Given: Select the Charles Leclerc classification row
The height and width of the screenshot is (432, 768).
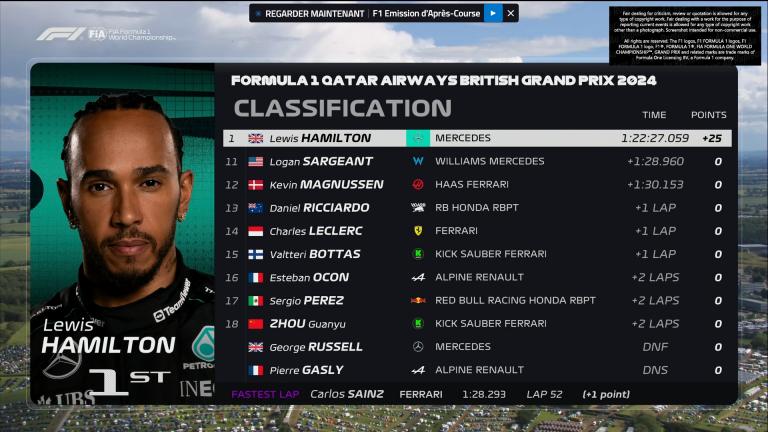Looking at the screenshot, I should coord(477,231).
